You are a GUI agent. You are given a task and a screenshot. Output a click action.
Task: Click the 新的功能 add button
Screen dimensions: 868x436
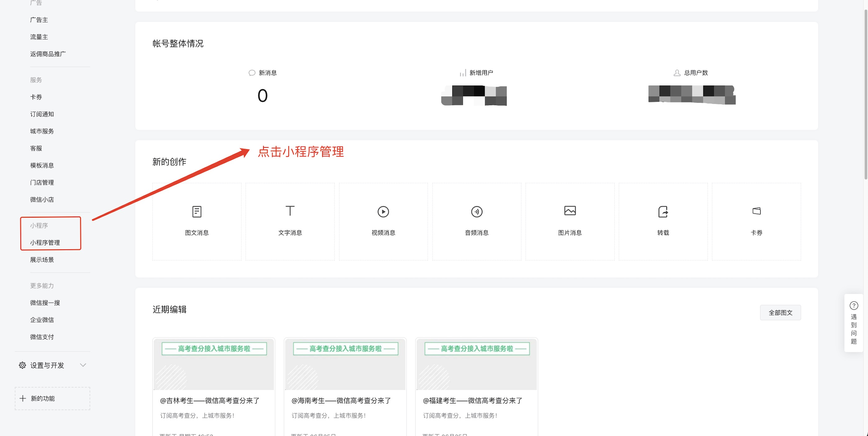point(52,398)
